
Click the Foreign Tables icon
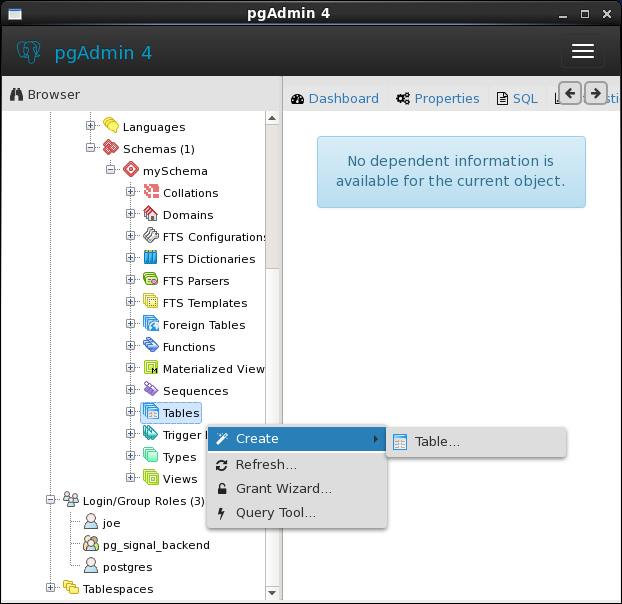click(x=151, y=324)
